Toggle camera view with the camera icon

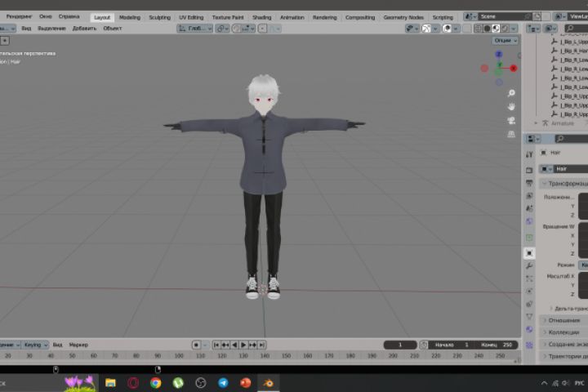pos(511,120)
